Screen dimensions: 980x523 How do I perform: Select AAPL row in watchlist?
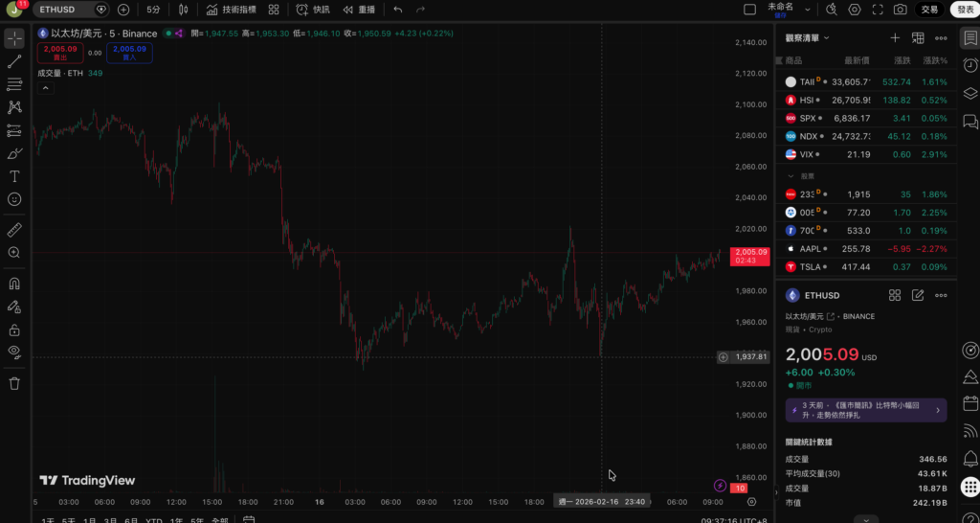point(866,248)
